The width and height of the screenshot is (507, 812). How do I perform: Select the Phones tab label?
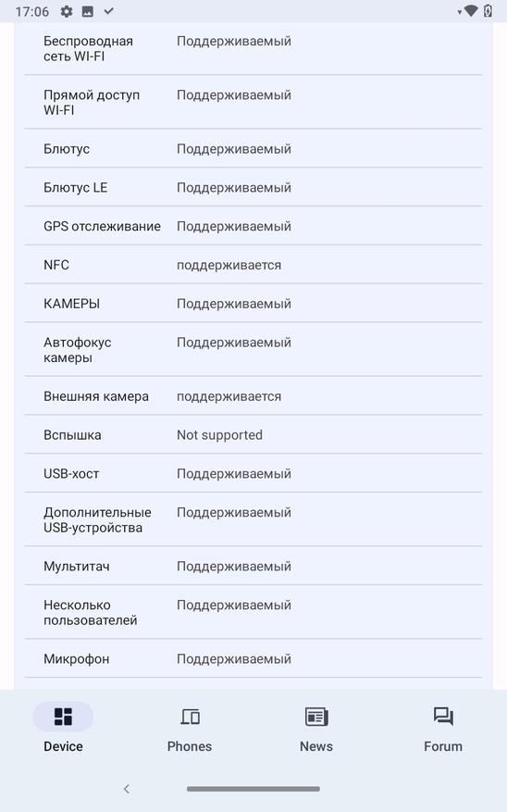tap(190, 746)
